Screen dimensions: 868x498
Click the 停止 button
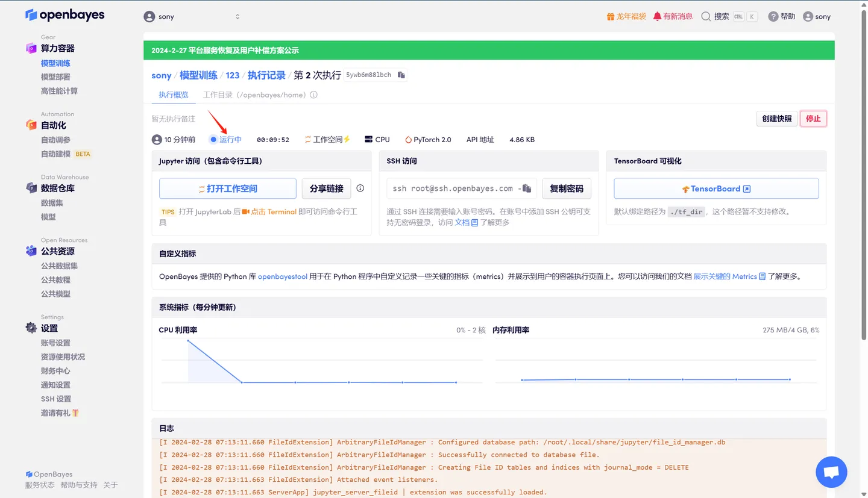coord(813,119)
